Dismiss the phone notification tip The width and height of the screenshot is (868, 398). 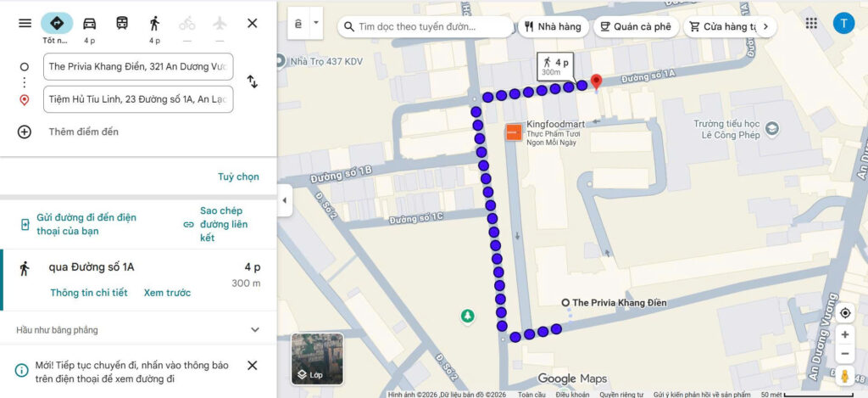tap(253, 365)
